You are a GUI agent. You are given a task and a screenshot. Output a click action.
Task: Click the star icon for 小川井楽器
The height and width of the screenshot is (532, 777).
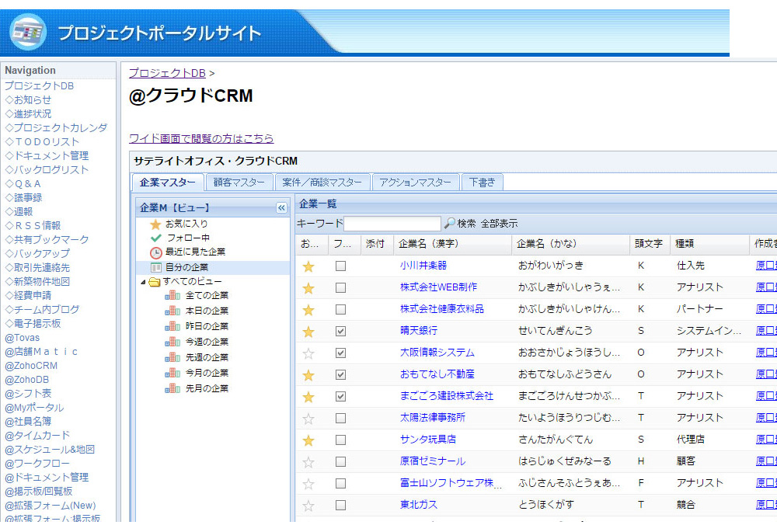[308, 266]
